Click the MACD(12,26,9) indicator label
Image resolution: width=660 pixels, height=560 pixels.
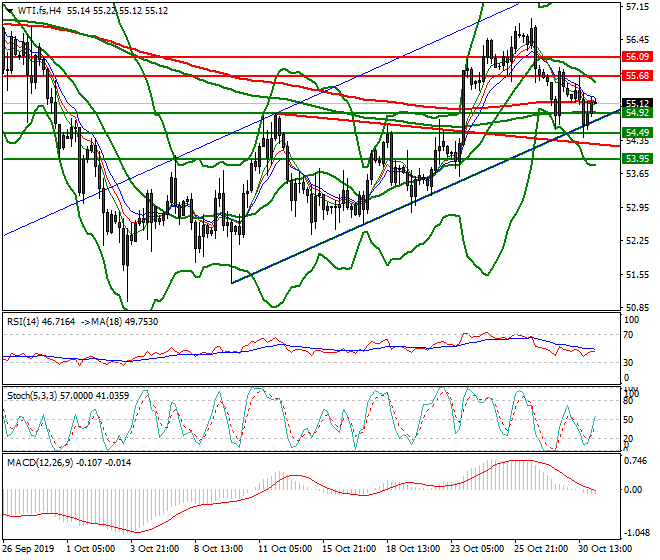pyautogui.click(x=69, y=463)
